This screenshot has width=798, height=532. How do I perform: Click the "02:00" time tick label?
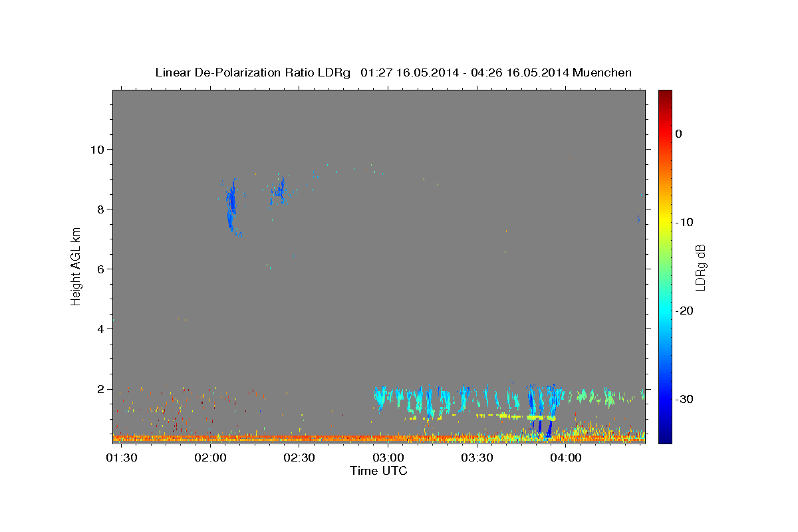[211, 458]
